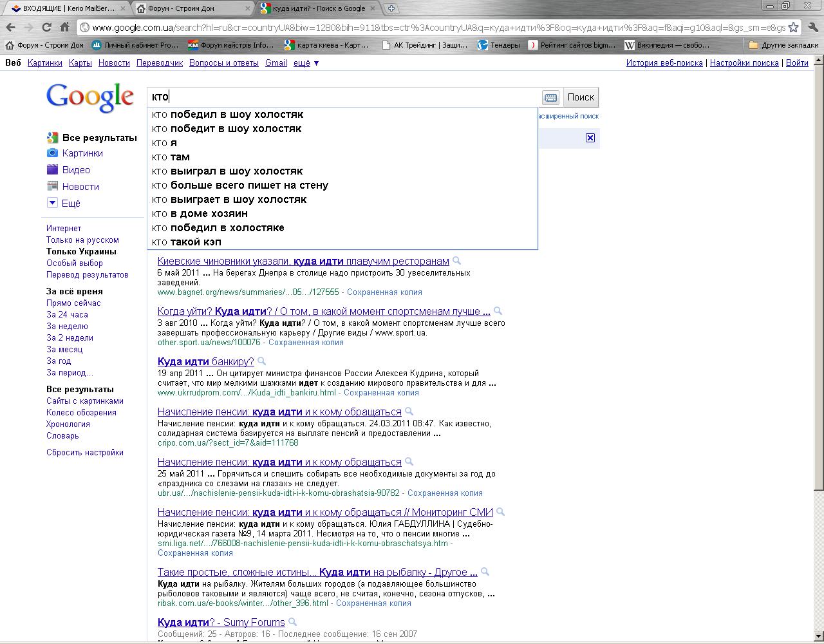The height and width of the screenshot is (644, 824).
Task: Close the blue notice bar with X
Action: click(x=590, y=138)
